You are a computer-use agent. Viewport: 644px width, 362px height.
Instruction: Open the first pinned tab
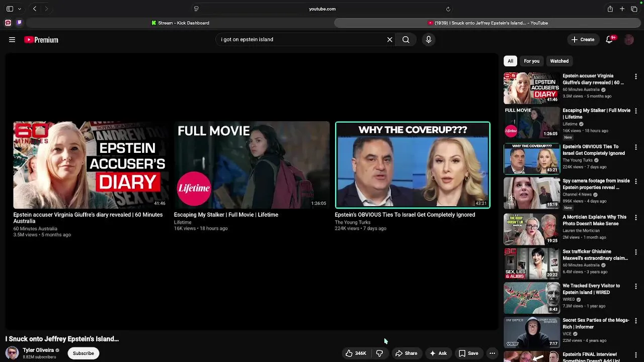click(8, 23)
